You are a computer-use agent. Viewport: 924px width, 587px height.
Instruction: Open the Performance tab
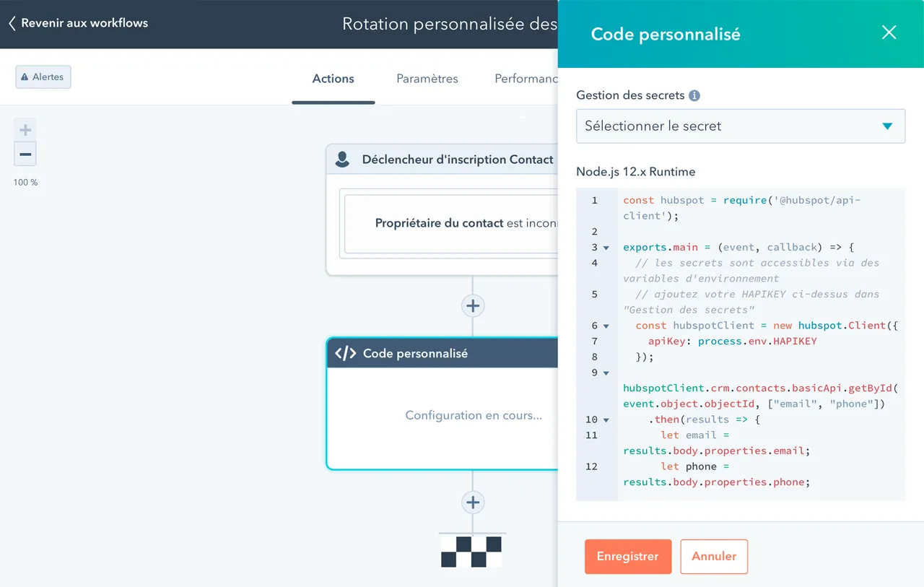526,79
